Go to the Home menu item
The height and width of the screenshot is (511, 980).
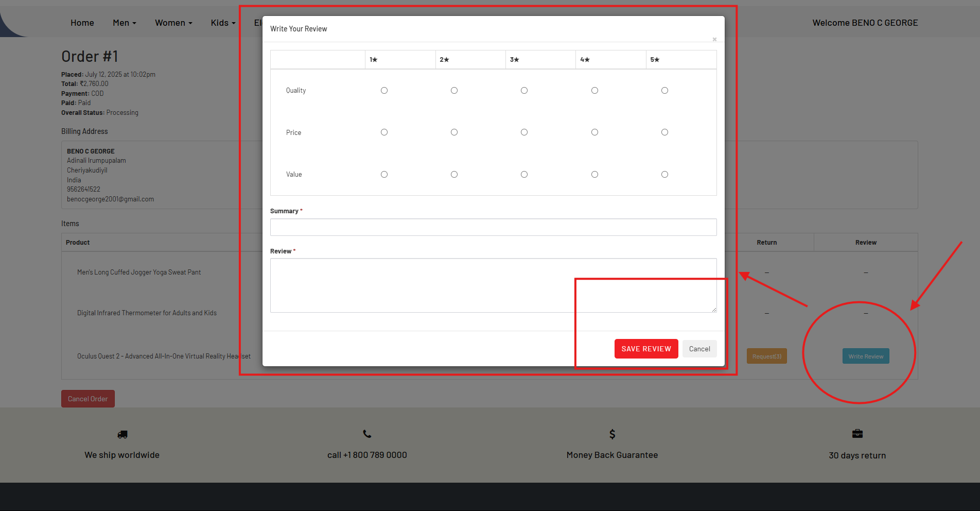82,23
